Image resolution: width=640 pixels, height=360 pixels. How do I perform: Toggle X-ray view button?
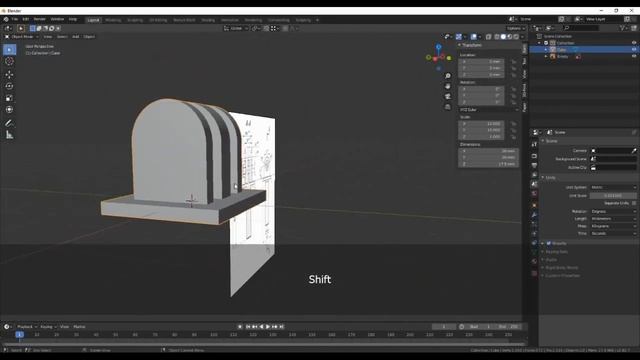point(489,37)
